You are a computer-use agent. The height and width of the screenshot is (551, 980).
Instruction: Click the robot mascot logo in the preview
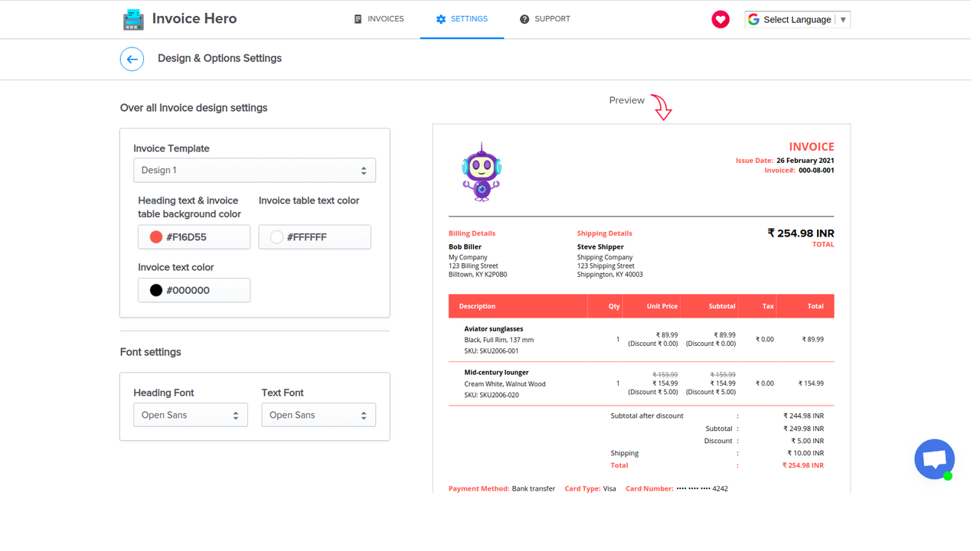coord(481,172)
